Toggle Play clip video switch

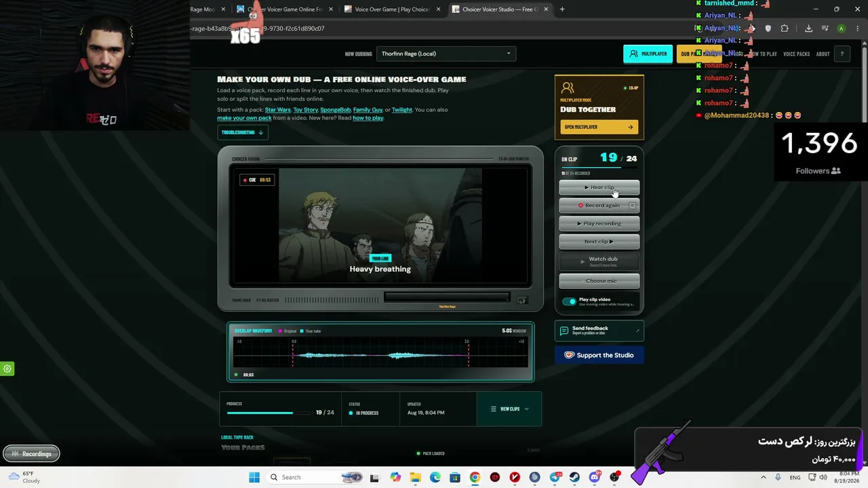[570, 302]
